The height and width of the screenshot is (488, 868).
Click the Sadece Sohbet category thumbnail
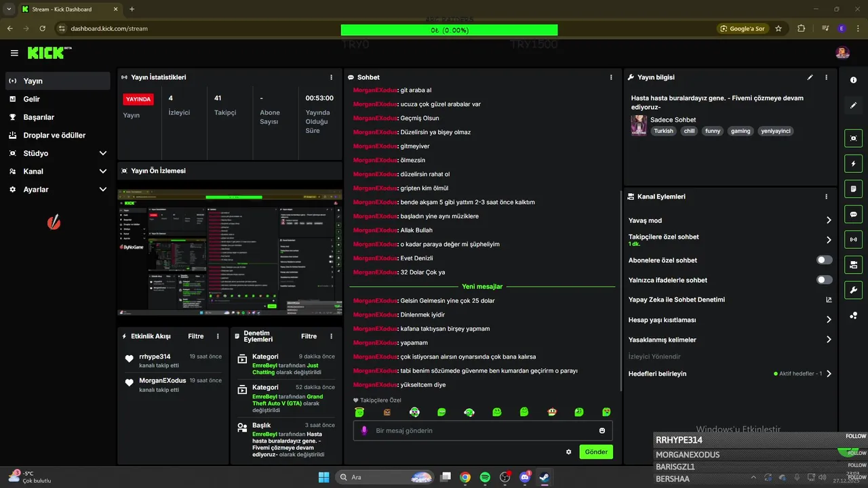tap(638, 125)
